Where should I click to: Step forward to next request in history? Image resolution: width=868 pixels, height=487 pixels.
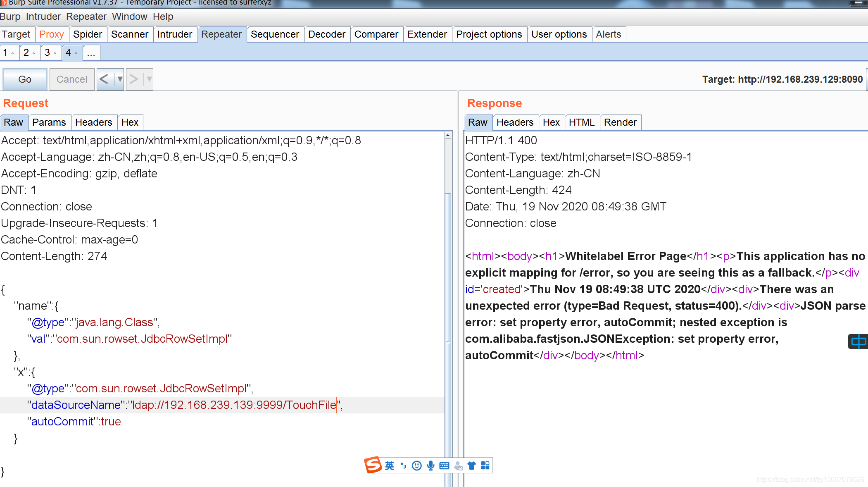click(134, 79)
